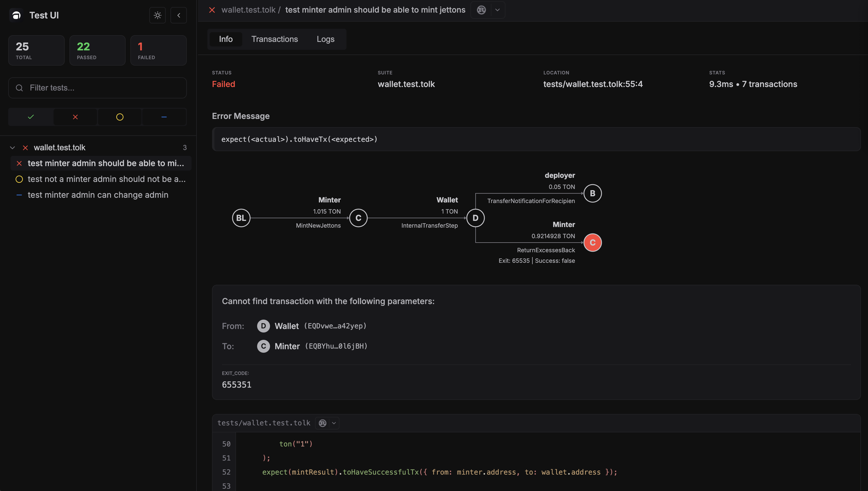
Task: Click the Rust icon in the code snippet header
Action: click(322, 423)
